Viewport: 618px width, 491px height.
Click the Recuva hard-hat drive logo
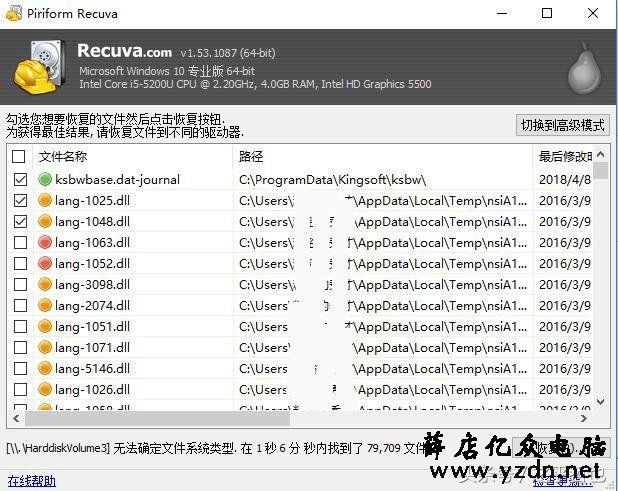tap(39, 67)
